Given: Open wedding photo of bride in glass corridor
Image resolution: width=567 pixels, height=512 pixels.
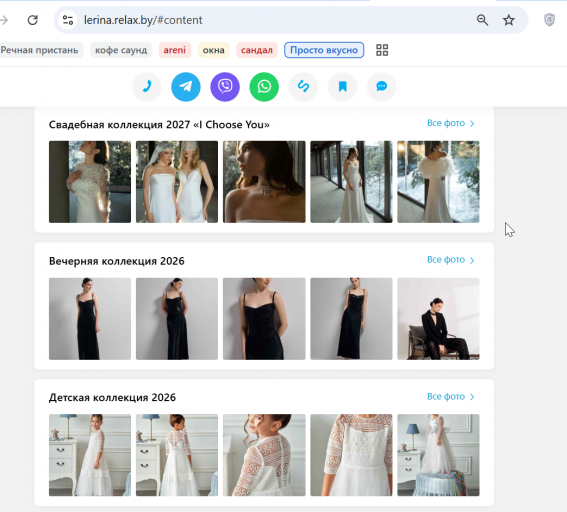Looking at the screenshot, I should [351, 182].
